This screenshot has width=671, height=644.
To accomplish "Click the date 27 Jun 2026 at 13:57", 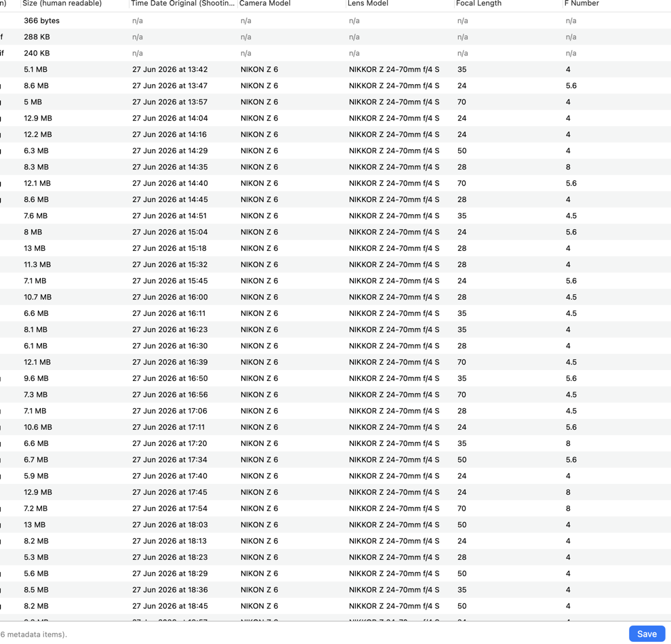I will (x=170, y=102).
